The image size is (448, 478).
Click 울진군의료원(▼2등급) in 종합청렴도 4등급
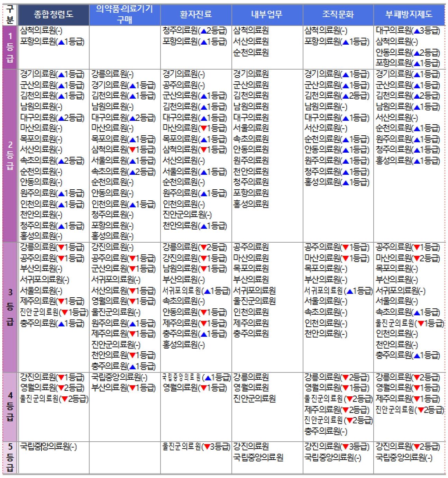(x=54, y=398)
